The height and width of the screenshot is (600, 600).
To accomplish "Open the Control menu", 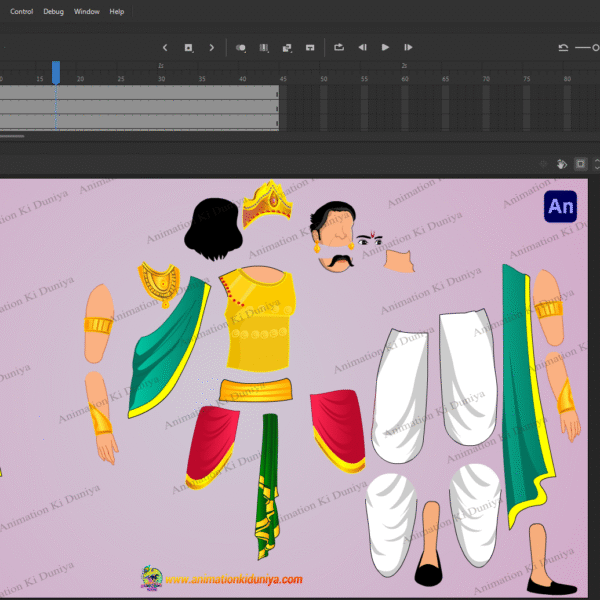I will pyautogui.click(x=21, y=11).
